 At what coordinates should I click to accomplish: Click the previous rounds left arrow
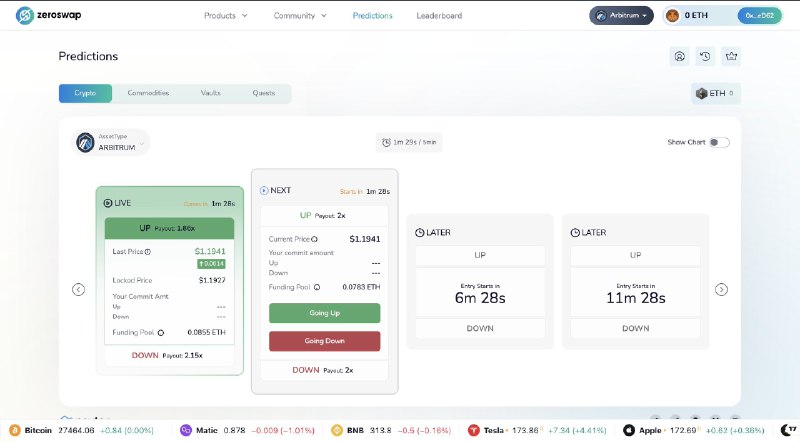78,289
